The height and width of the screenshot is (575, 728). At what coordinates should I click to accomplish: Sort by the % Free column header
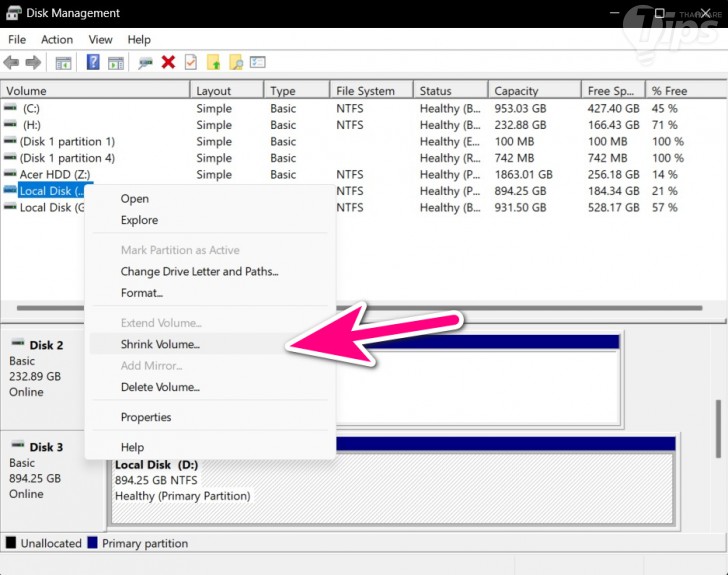pyautogui.click(x=686, y=91)
